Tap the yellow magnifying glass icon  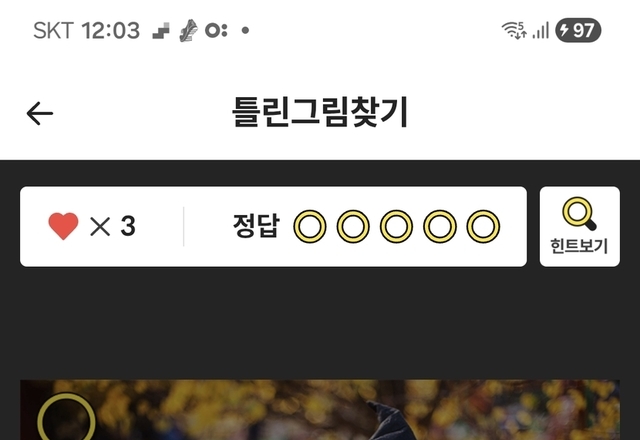coord(580,213)
